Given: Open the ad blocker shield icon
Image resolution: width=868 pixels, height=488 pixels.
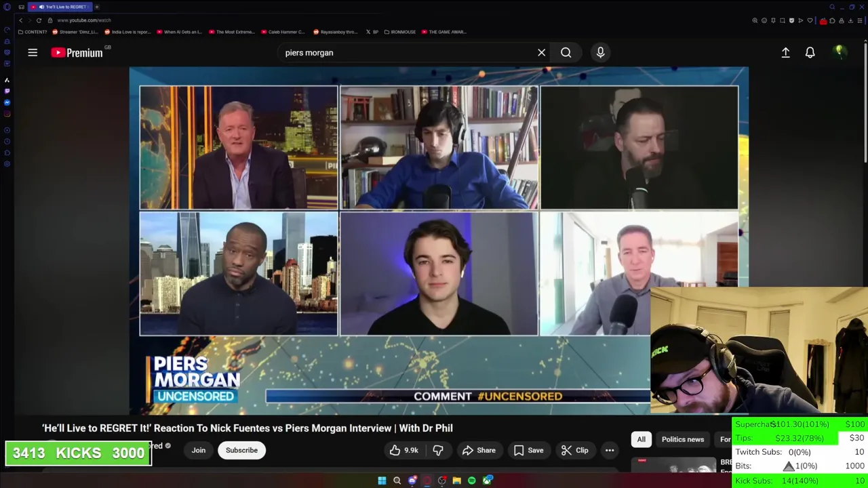Looking at the screenshot, I should tap(791, 20).
